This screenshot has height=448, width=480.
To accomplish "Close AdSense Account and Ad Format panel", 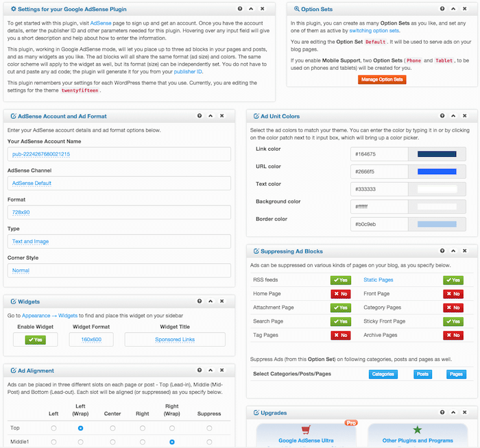I will point(222,116).
